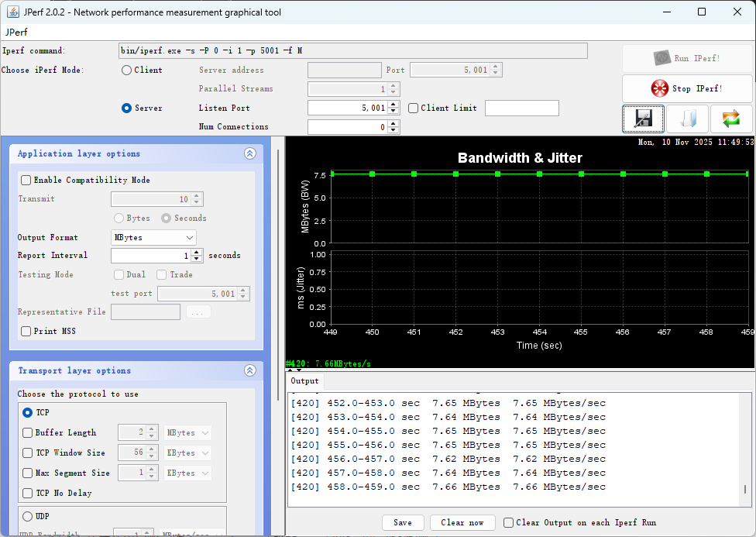Click the folder load configuration icon
This screenshot has height=537, width=756.
pos(687,119)
